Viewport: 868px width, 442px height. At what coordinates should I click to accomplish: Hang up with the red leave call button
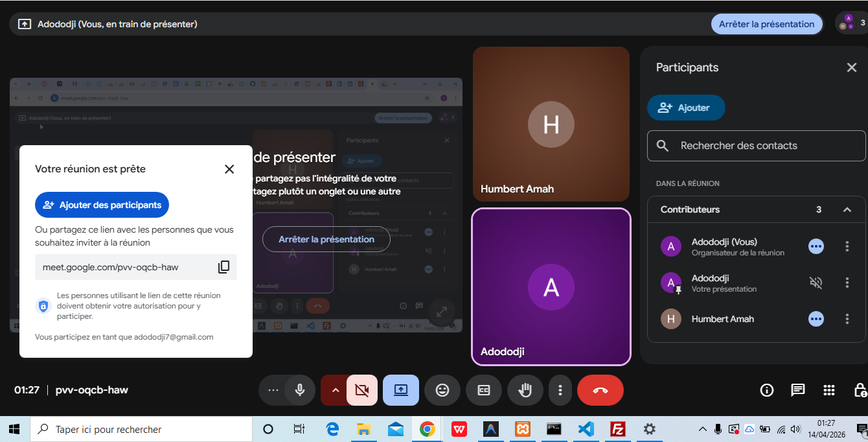coord(600,390)
